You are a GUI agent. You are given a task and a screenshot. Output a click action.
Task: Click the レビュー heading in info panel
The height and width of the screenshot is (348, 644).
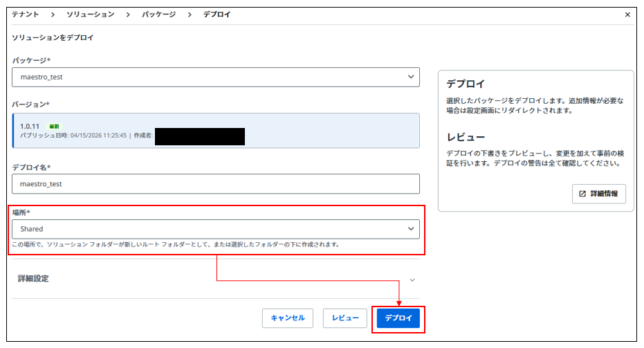(466, 138)
